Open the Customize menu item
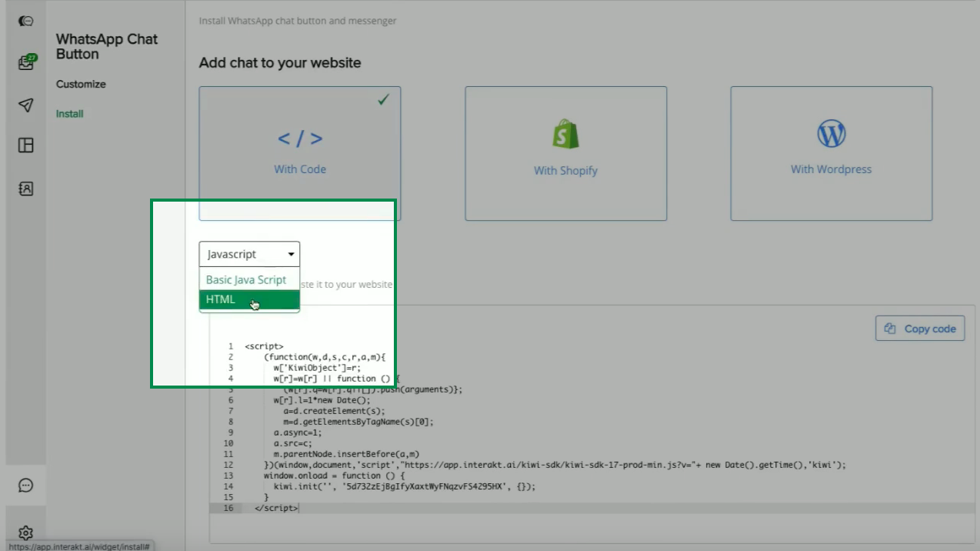Viewport: 980px width, 551px height. tap(81, 84)
